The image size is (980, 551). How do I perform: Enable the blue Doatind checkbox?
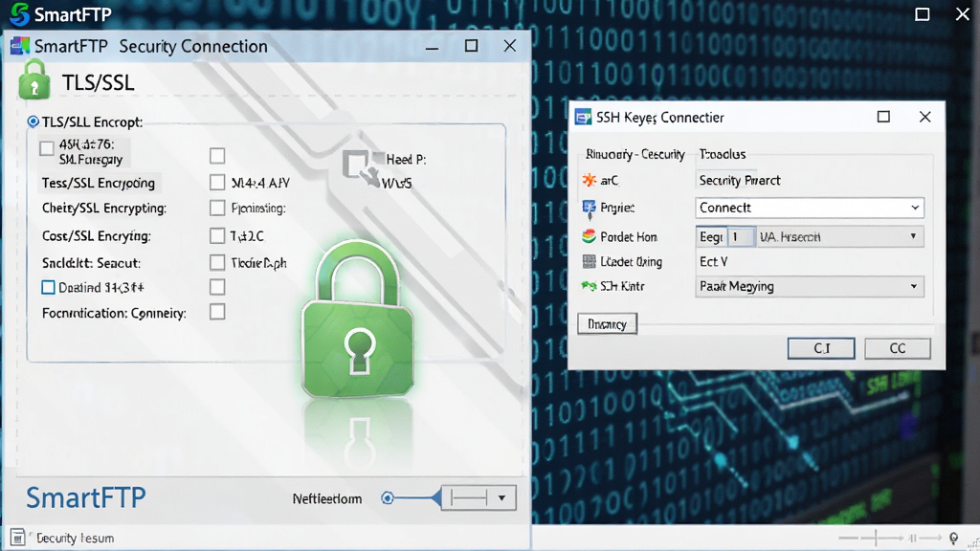point(48,287)
